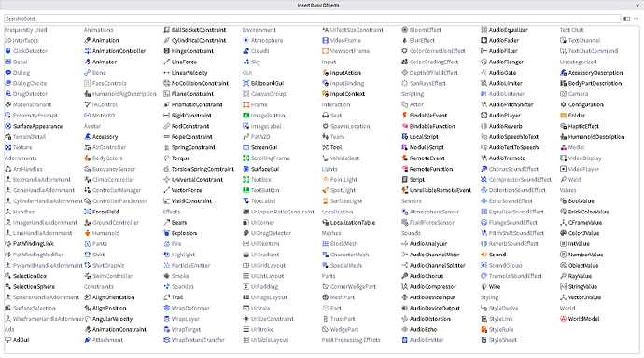Click the Search object field

pyautogui.click(x=312, y=19)
